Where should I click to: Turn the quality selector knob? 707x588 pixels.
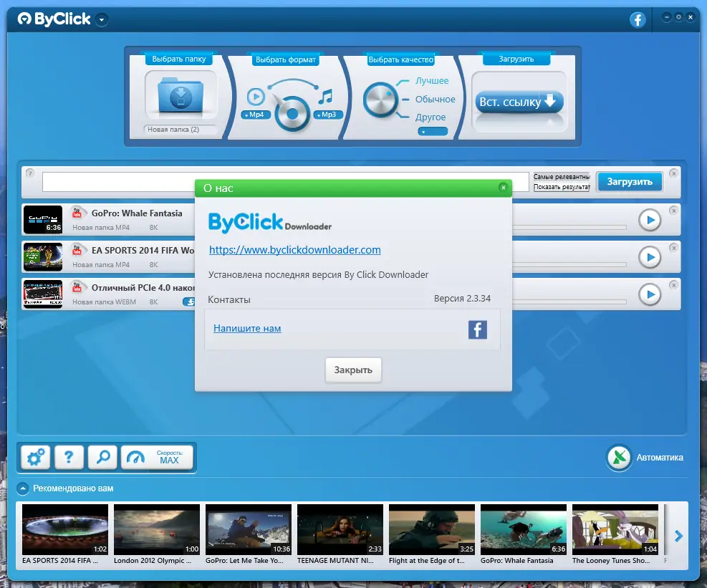point(380,100)
